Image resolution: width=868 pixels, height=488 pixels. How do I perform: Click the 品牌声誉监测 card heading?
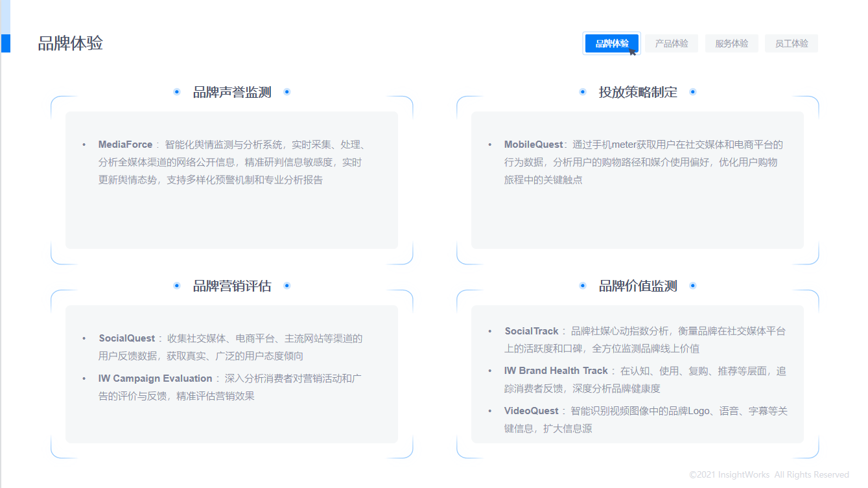click(x=232, y=92)
